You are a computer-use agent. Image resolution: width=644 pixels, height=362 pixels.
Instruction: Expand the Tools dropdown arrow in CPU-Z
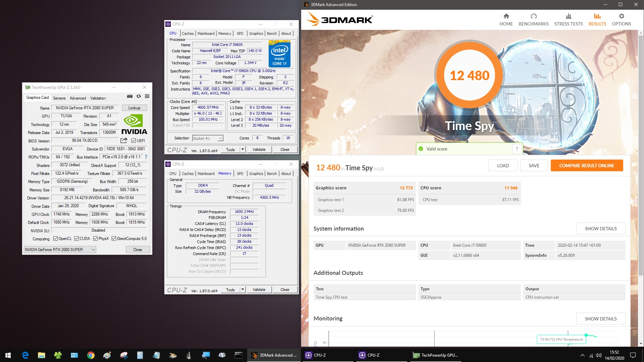[243, 149]
